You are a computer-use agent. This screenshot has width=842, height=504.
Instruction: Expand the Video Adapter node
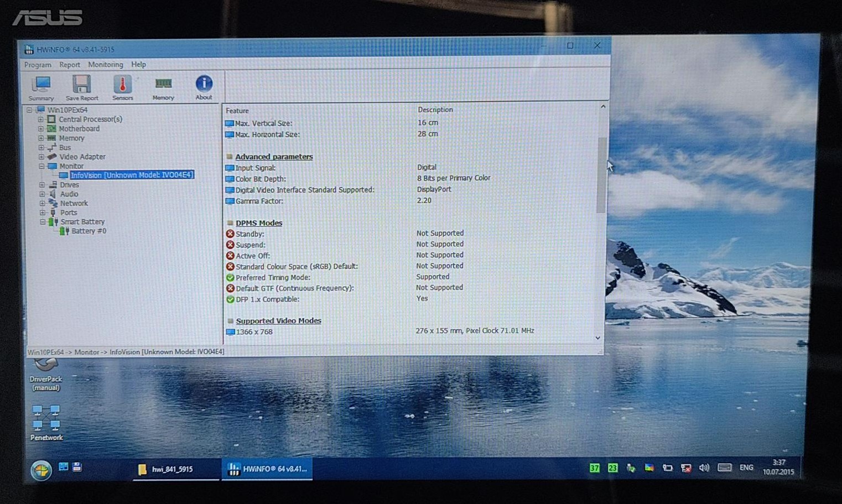pos(41,157)
